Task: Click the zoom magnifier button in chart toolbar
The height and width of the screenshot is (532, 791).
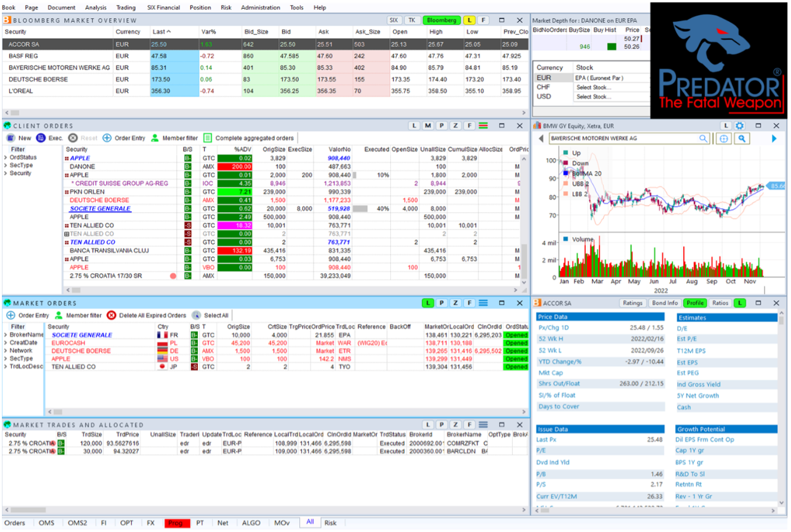Action: pos(741,139)
